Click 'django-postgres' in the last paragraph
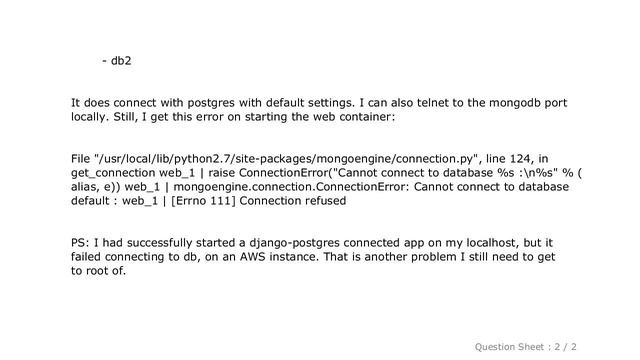 coord(295,243)
